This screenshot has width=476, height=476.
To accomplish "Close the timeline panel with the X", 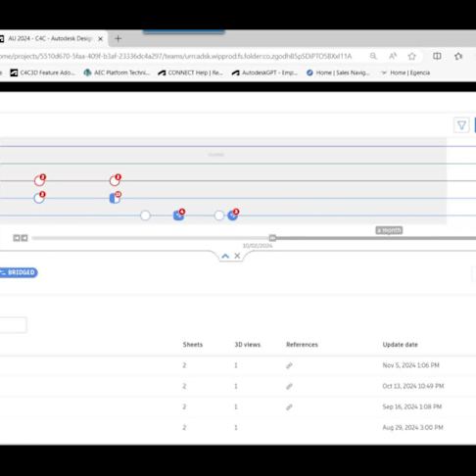I will [237, 256].
